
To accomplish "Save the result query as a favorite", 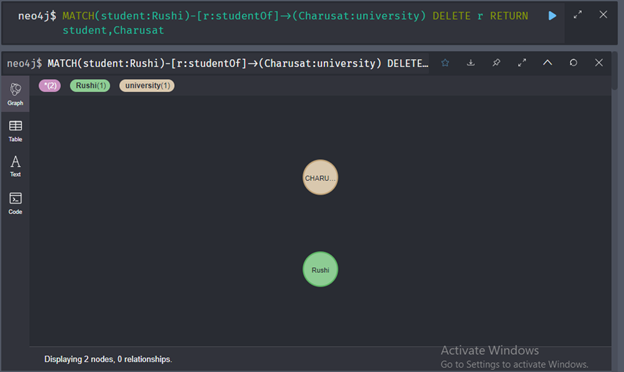I will point(445,63).
